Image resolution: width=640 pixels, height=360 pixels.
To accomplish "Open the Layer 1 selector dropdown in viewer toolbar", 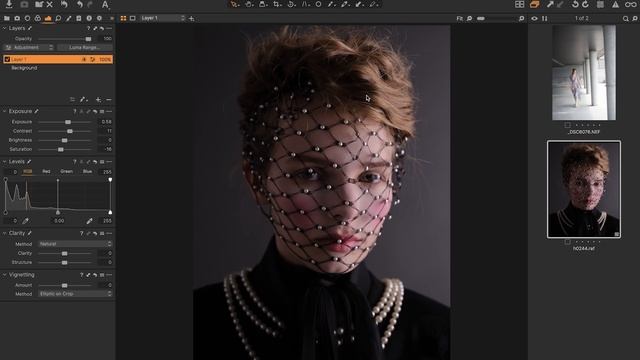I will (162, 18).
